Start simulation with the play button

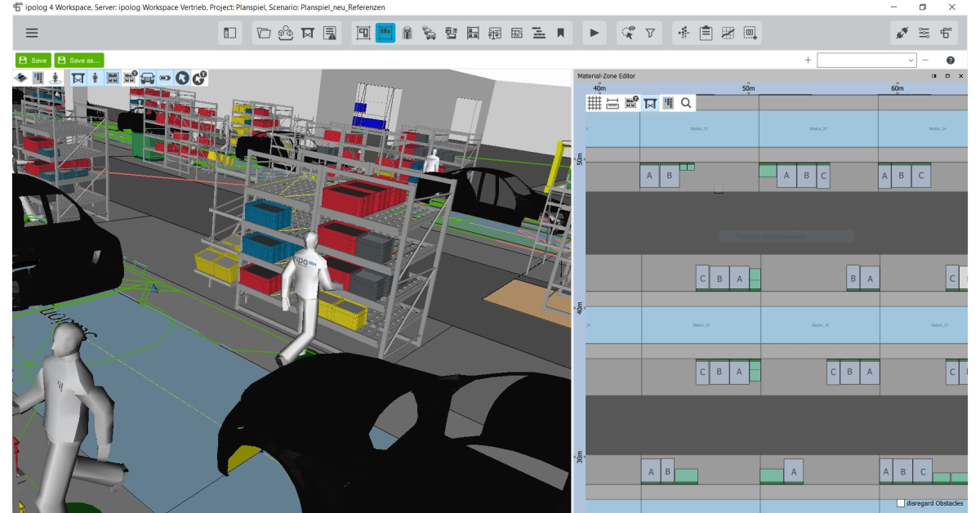click(x=595, y=33)
